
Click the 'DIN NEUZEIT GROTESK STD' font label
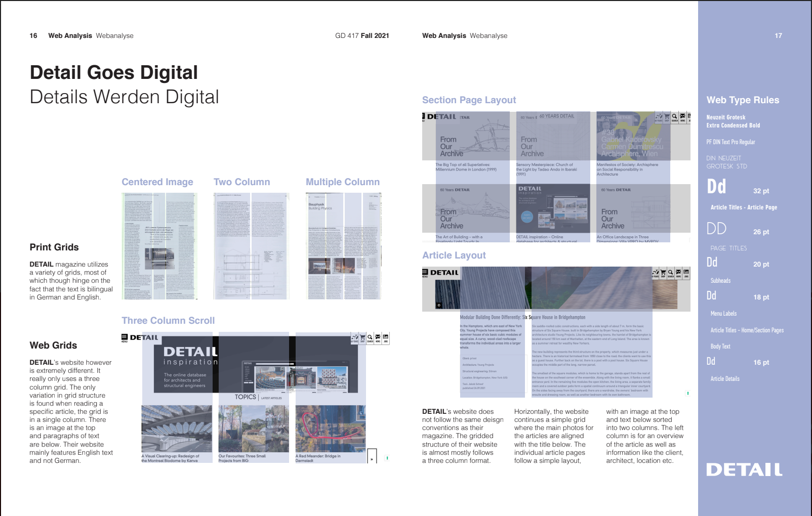pyautogui.click(x=726, y=162)
